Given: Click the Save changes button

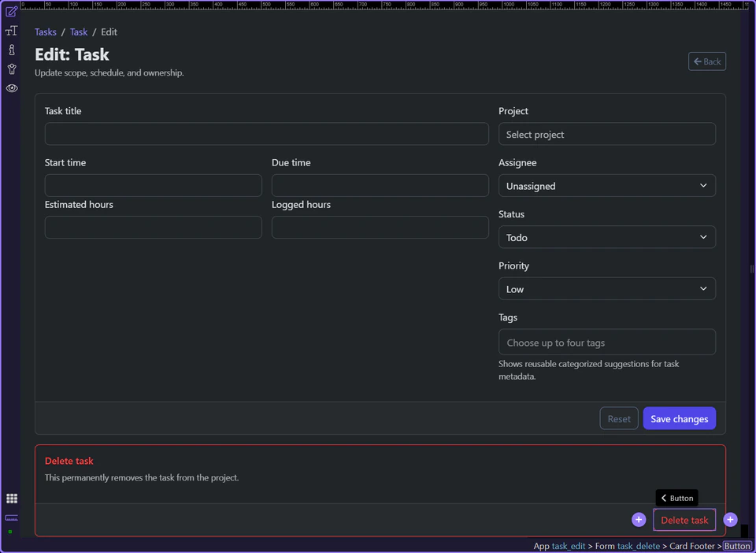Looking at the screenshot, I should pos(679,418).
